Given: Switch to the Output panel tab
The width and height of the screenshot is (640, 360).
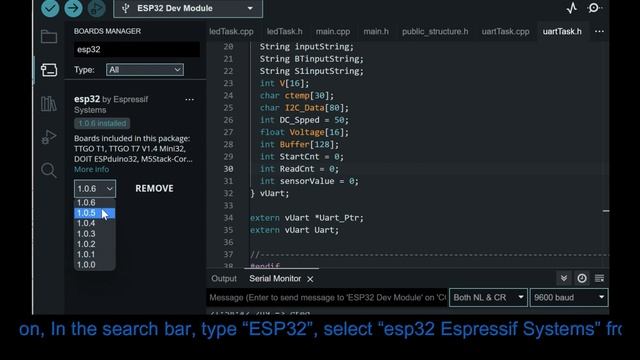Looking at the screenshot, I should 224,279.
